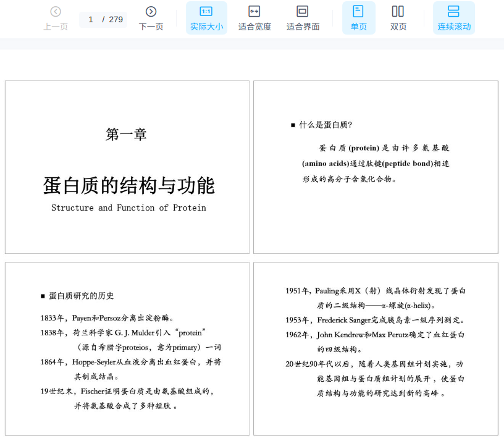The height and width of the screenshot is (441, 504).
Task: Click the fit to window icon
Action: [303, 12]
